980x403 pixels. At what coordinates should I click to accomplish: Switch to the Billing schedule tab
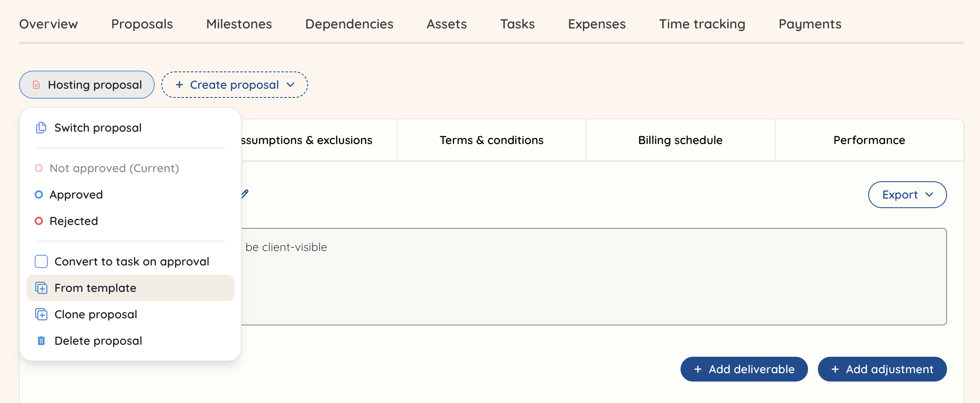coord(680,140)
